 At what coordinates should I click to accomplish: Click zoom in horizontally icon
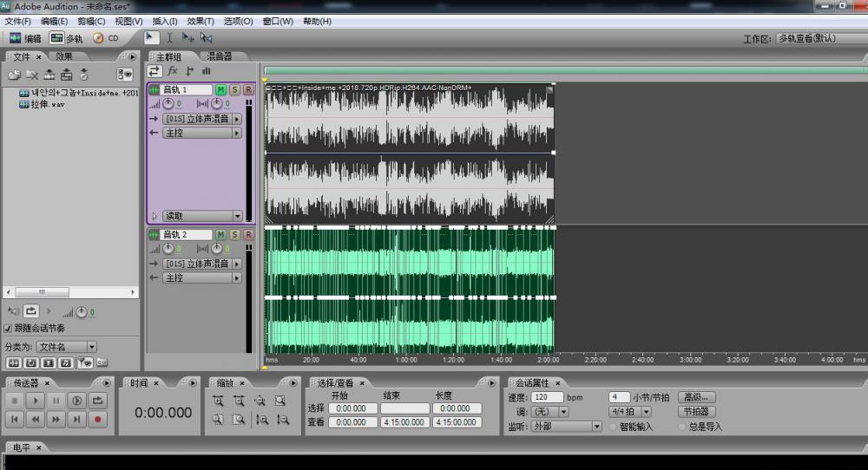coord(218,401)
